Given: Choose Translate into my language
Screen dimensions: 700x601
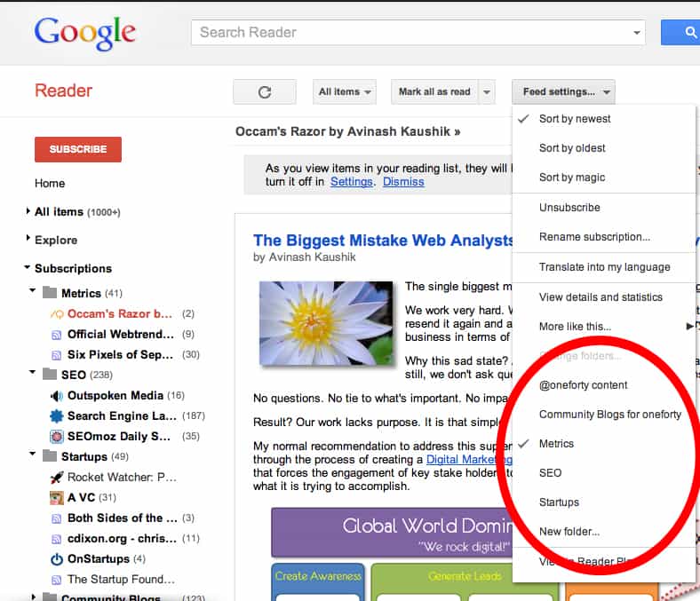Looking at the screenshot, I should (x=604, y=267).
